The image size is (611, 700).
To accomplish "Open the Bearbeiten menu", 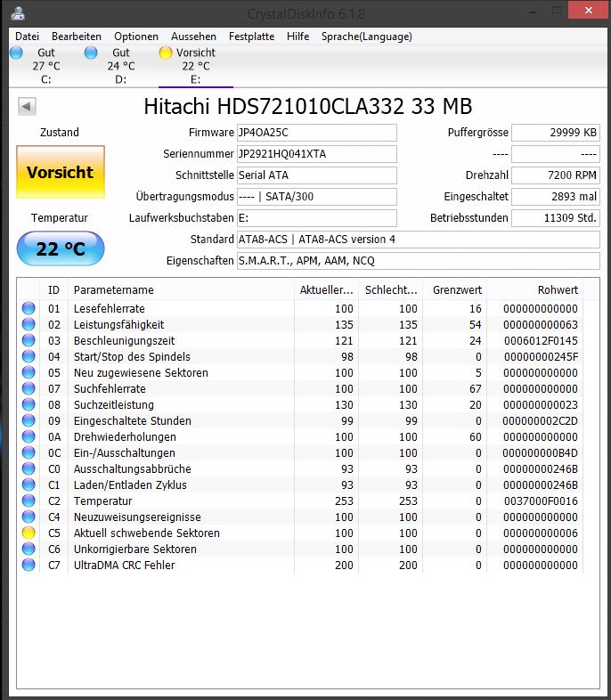I will (x=77, y=37).
